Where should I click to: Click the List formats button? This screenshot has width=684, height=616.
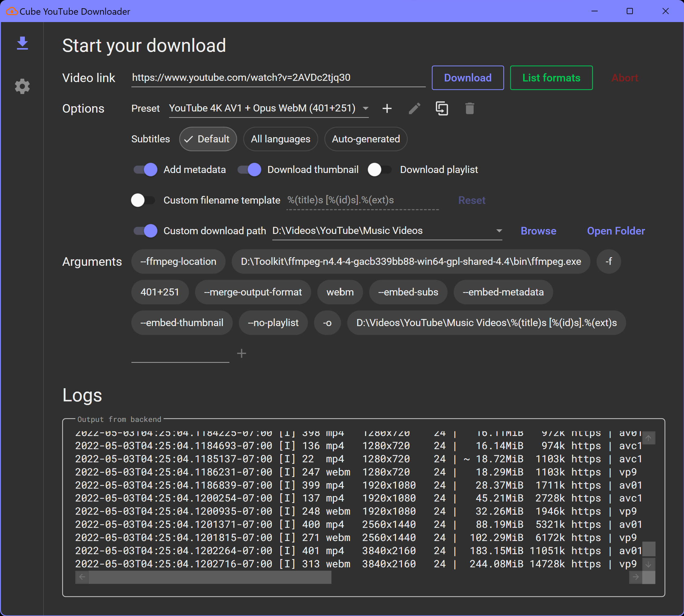pyautogui.click(x=551, y=78)
